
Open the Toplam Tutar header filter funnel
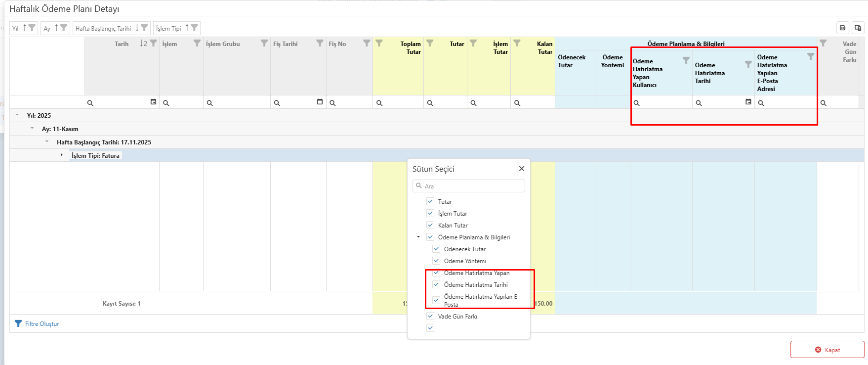(379, 43)
